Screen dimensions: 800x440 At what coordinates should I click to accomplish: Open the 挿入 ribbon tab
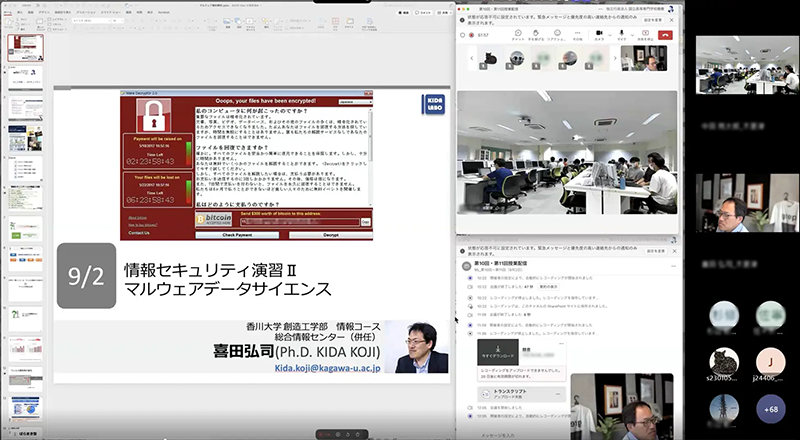[20, 11]
